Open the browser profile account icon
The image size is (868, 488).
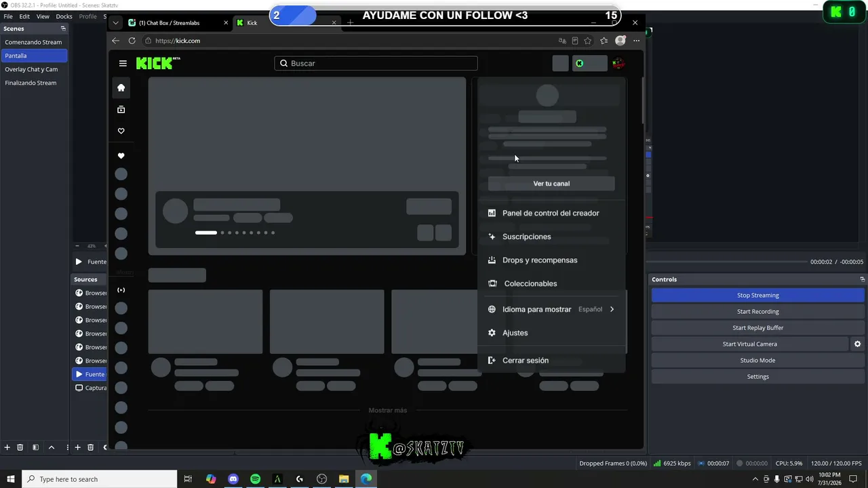(x=620, y=41)
